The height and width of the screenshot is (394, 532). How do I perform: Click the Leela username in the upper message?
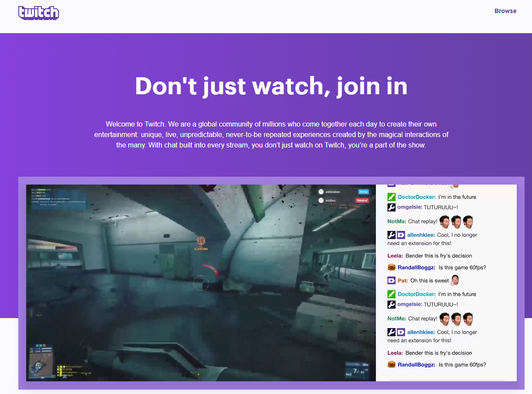point(395,256)
